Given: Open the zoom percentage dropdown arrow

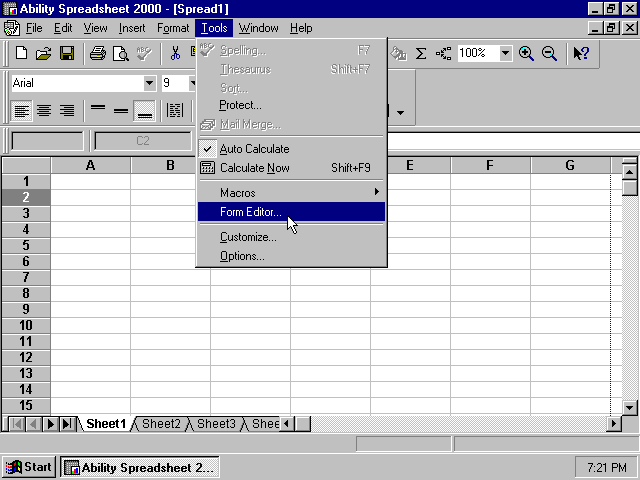Looking at the screenshot, I should pyautogui.click(x=505, y=53).
